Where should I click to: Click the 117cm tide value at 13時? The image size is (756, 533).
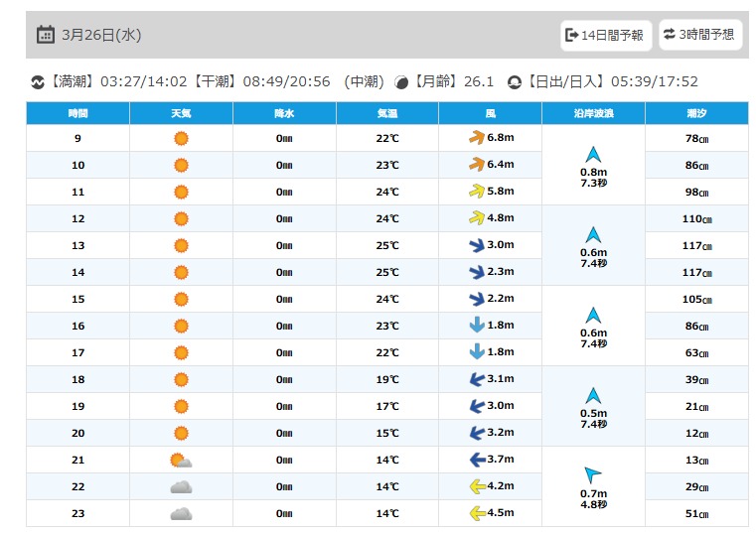coord(697,246)
